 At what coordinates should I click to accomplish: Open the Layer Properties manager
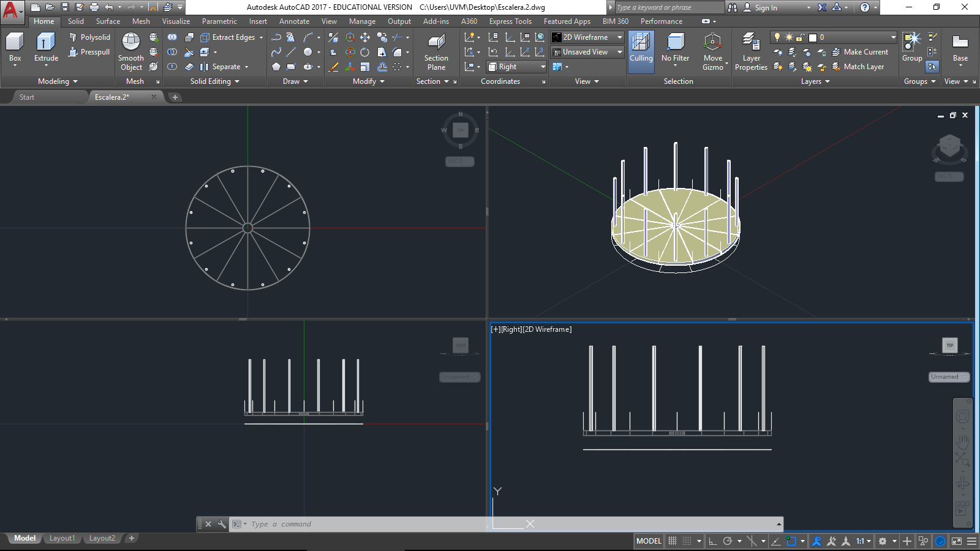[751, 50]
